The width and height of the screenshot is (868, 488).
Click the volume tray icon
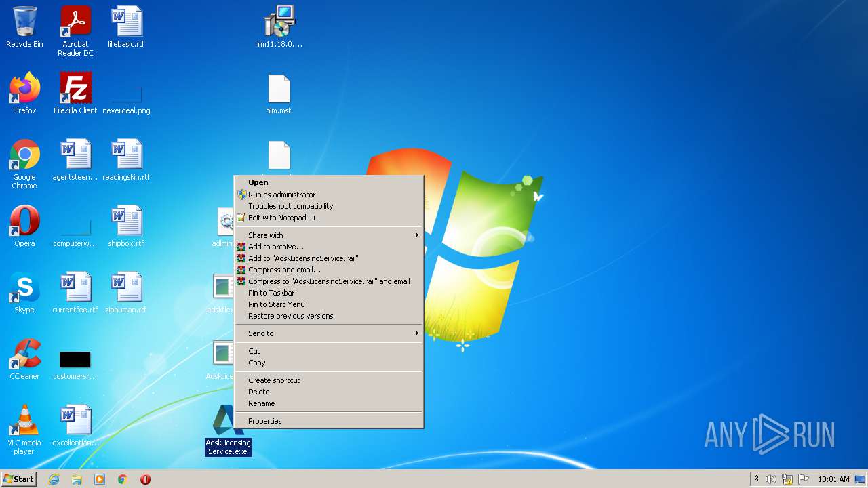pyautogui.click(x=771, y=479)
